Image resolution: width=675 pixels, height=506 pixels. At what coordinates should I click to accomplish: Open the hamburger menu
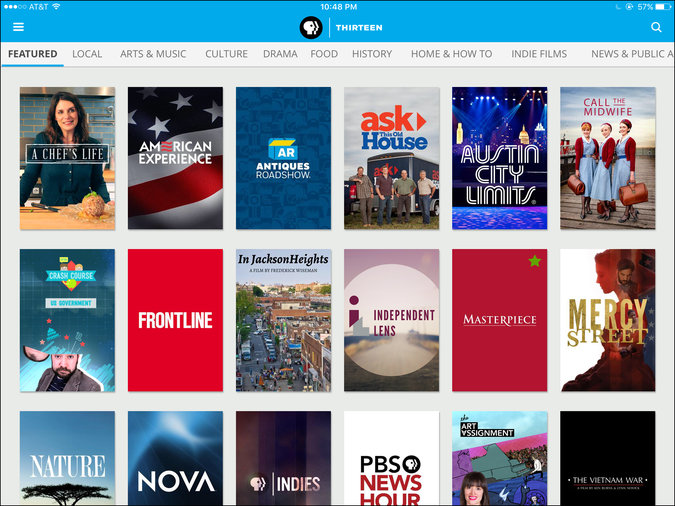pyautogui.click(x=18, y=27)
